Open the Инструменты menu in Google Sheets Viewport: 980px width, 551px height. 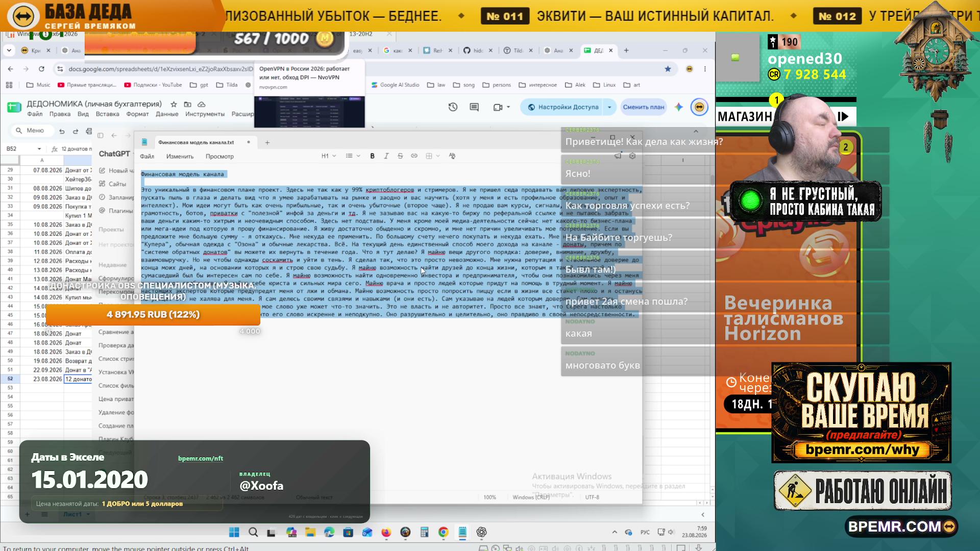click(205, 114)
